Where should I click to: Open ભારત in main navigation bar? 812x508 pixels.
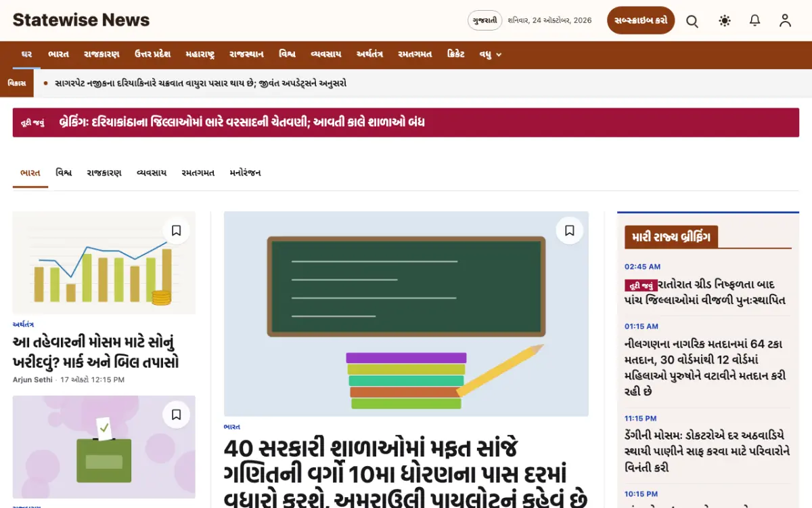59,55
